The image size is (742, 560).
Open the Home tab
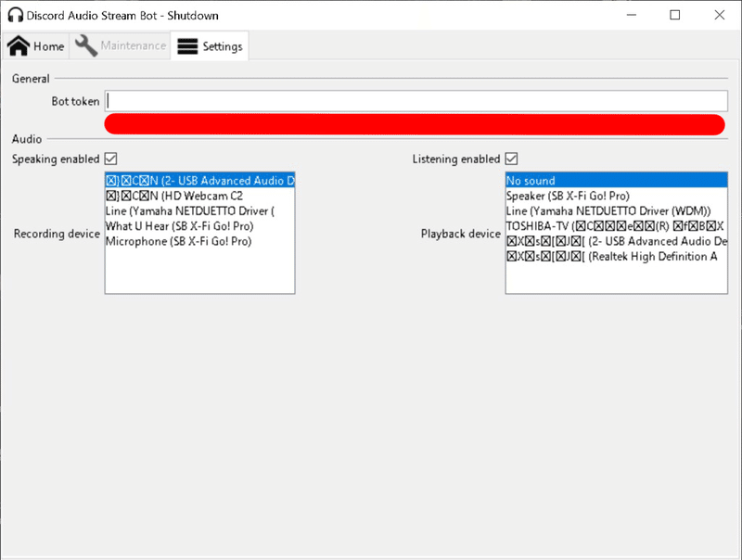click(x=36, y=45)
